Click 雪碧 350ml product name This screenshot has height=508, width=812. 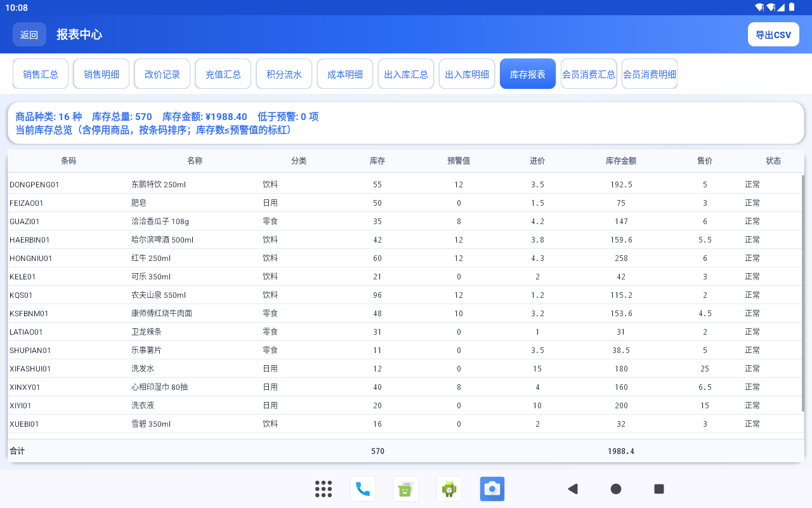151,424
